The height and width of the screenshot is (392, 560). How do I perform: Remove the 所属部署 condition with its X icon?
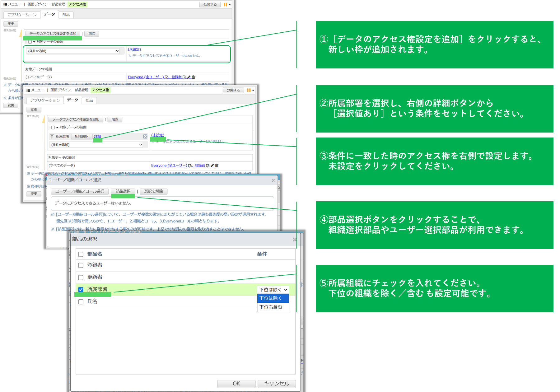point(145,137)
